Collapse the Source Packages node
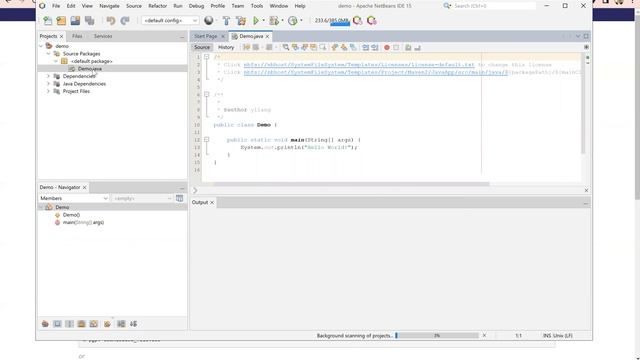The width and height of the screenshot is (640, 360). coord(48,53)
